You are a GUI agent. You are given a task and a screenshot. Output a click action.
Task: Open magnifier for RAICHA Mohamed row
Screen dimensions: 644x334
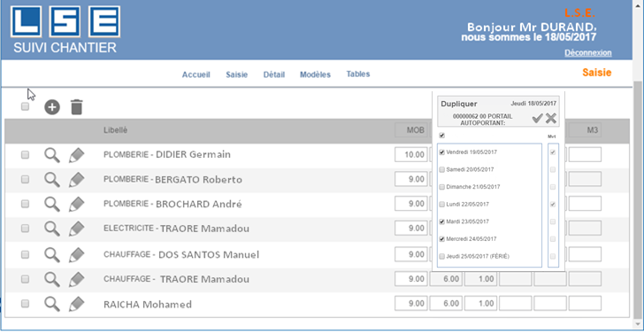point(52,305)
